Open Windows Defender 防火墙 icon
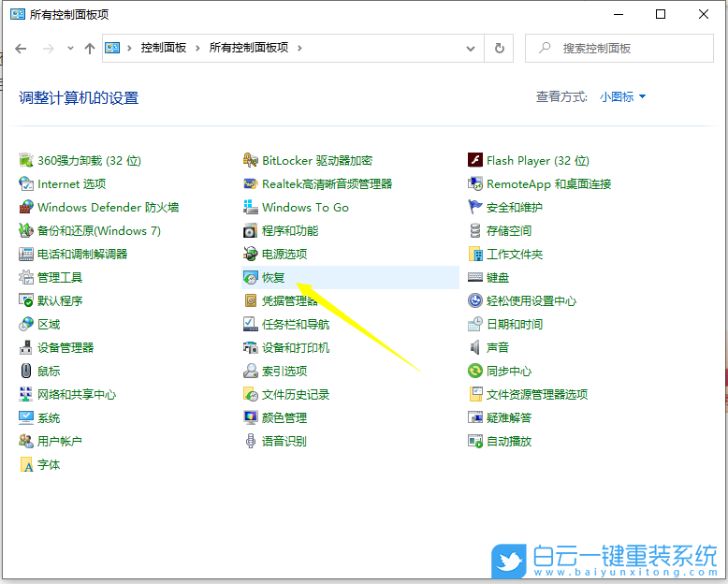This screenshot has height=584, width=728. (26, 208)
